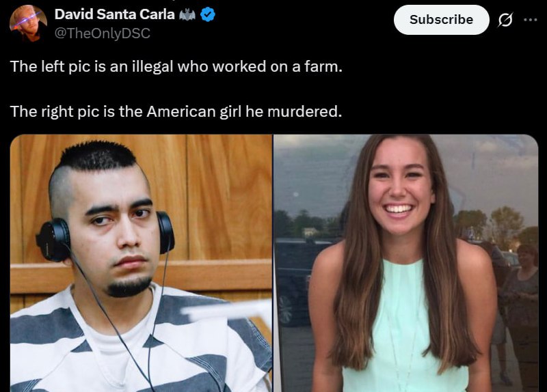Click the bat emoji beside the name
Screen dimensions: 547x392
pyautogui.click(x=187, y=14)
